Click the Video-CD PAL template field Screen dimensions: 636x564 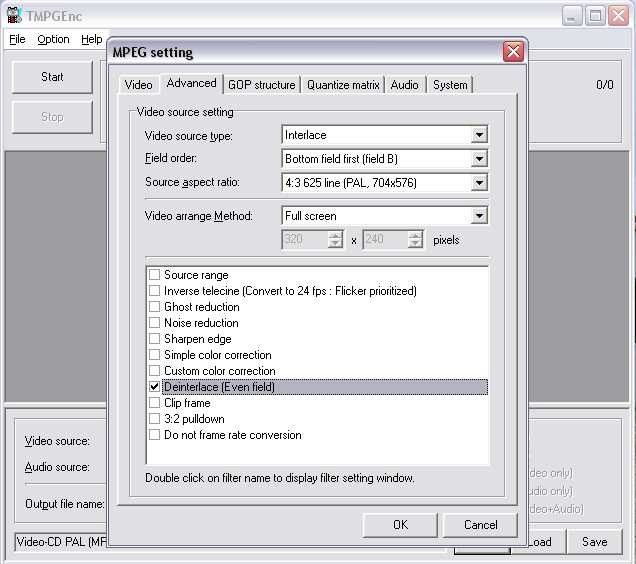[61, 542]
